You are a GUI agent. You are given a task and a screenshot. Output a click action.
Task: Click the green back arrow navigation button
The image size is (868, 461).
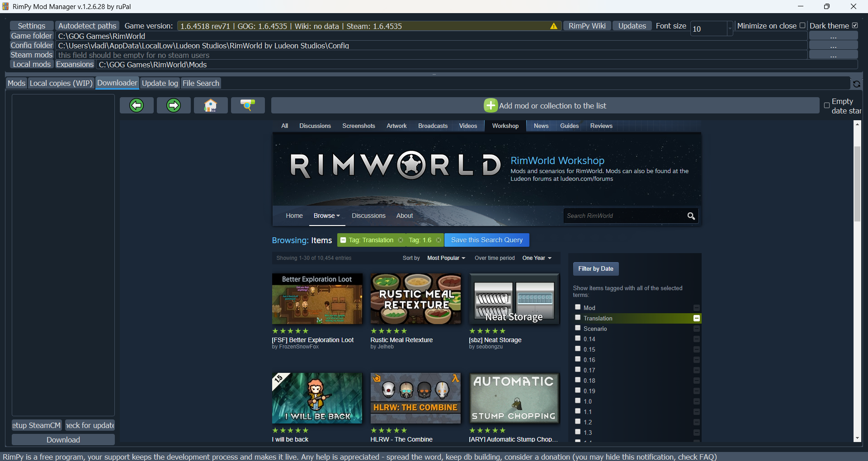137,105
